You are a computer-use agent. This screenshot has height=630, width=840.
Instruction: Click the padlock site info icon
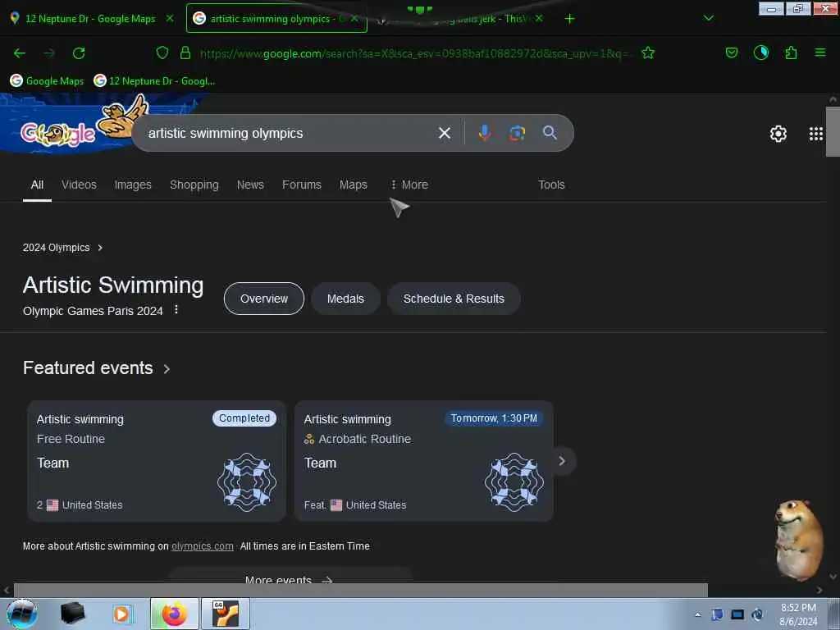[185, 52]
